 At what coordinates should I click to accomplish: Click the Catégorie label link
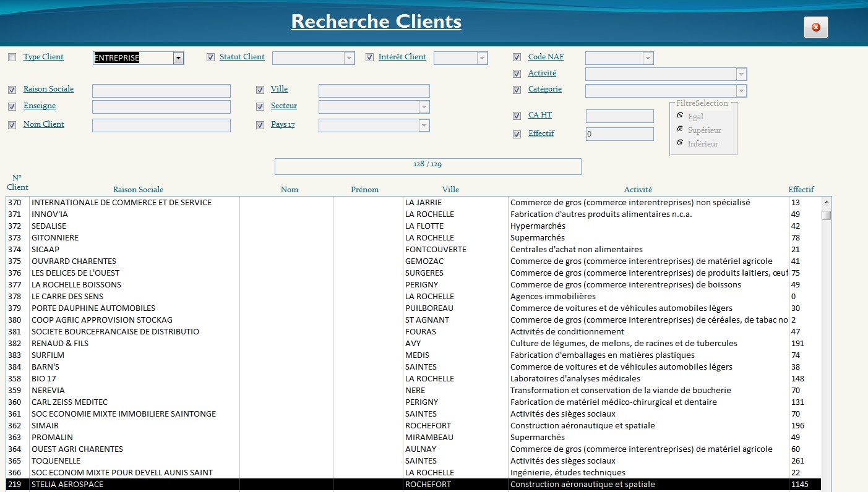point(545,89)
